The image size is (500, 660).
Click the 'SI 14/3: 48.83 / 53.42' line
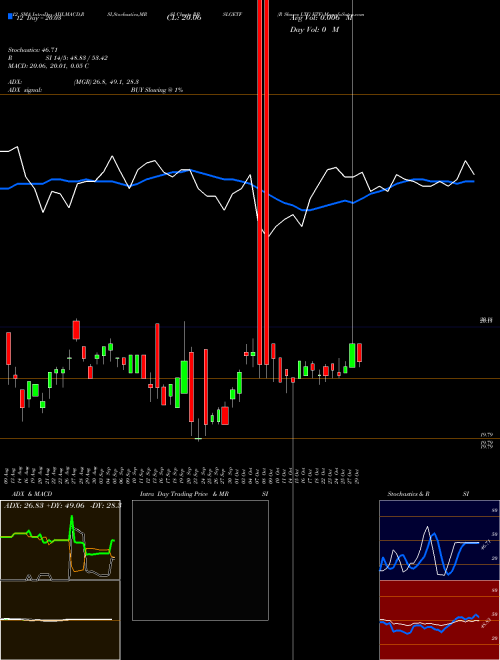(x=77, y=58)
